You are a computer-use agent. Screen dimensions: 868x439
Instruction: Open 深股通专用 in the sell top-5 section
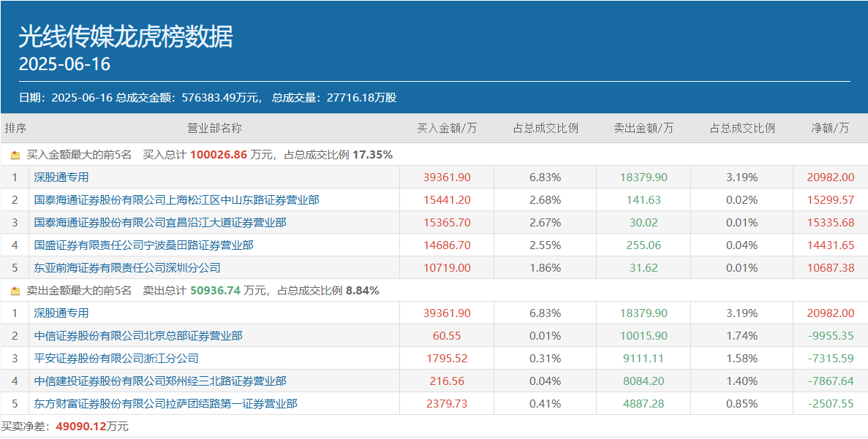click(x=61, y=313)
